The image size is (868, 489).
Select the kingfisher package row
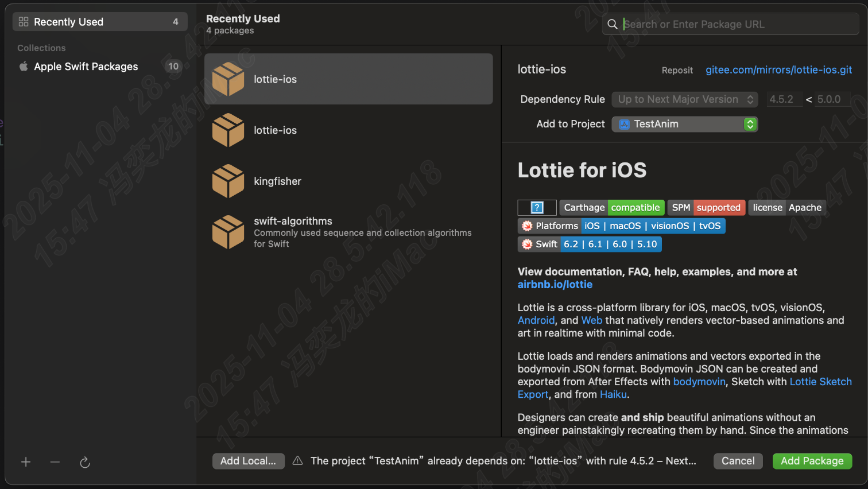tap(348, 181)
